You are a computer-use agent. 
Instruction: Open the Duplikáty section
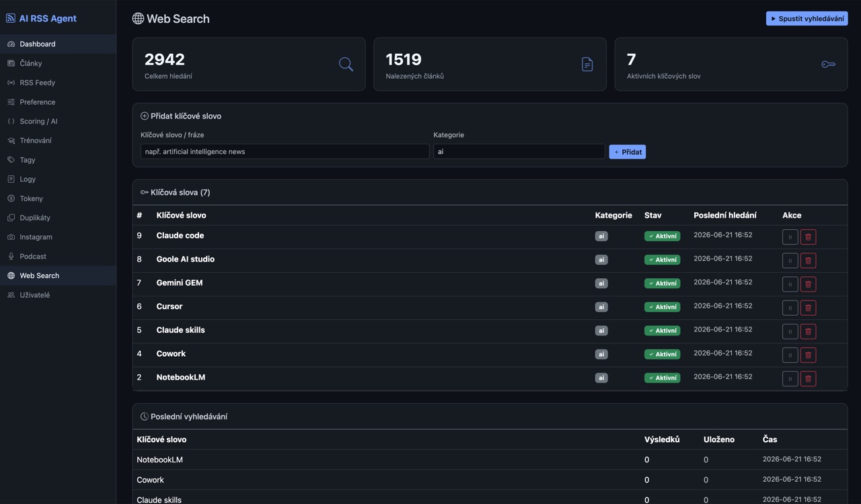[58, 218]
